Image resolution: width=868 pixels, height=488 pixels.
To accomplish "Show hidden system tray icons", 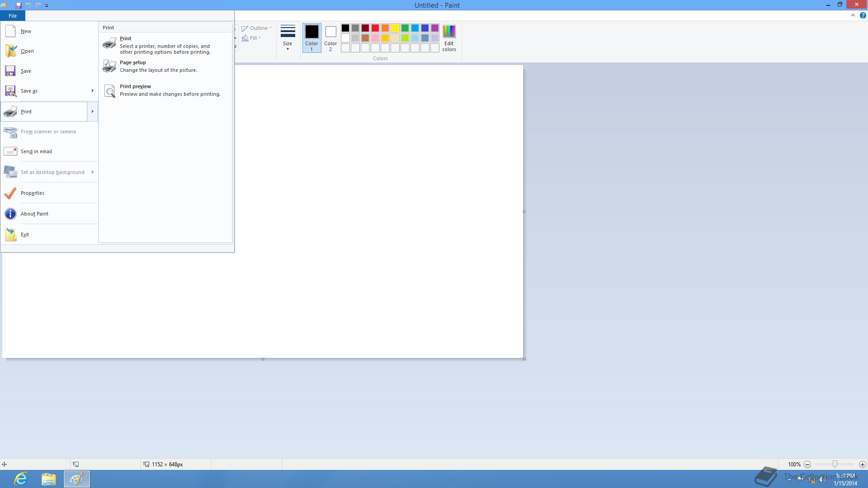I will point(789,479).
